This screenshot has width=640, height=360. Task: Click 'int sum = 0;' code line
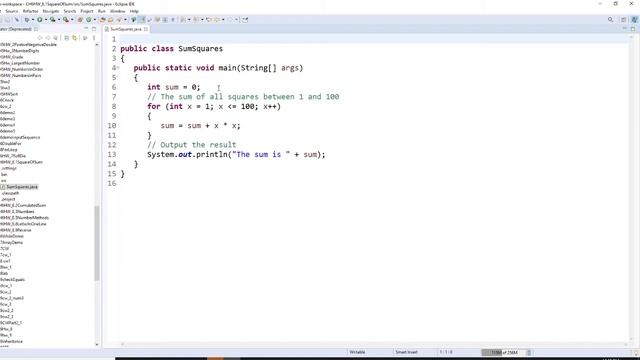174,87
